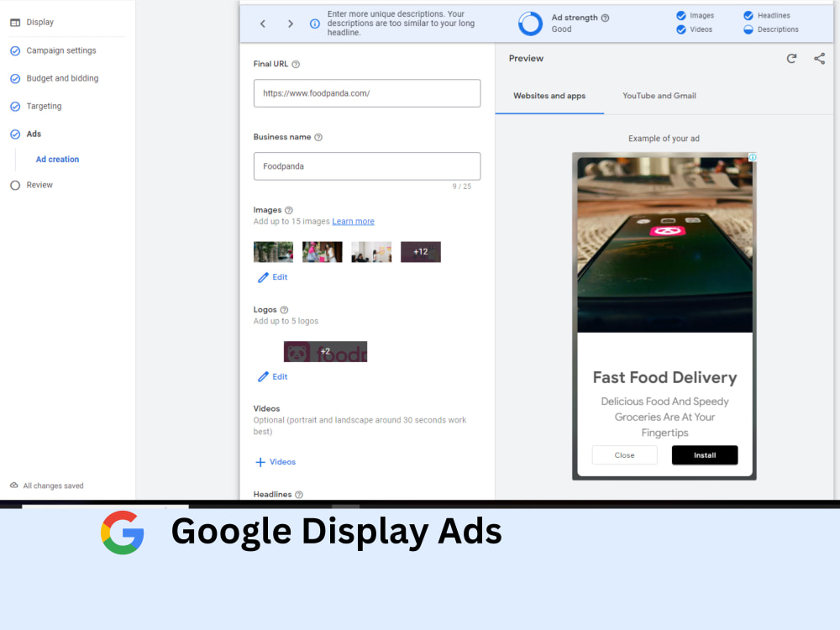Click the AdChoices info icon on preview ad
The width and height of the screenshot is (840, 630).
pyautogui.click(x=752, y=157)
